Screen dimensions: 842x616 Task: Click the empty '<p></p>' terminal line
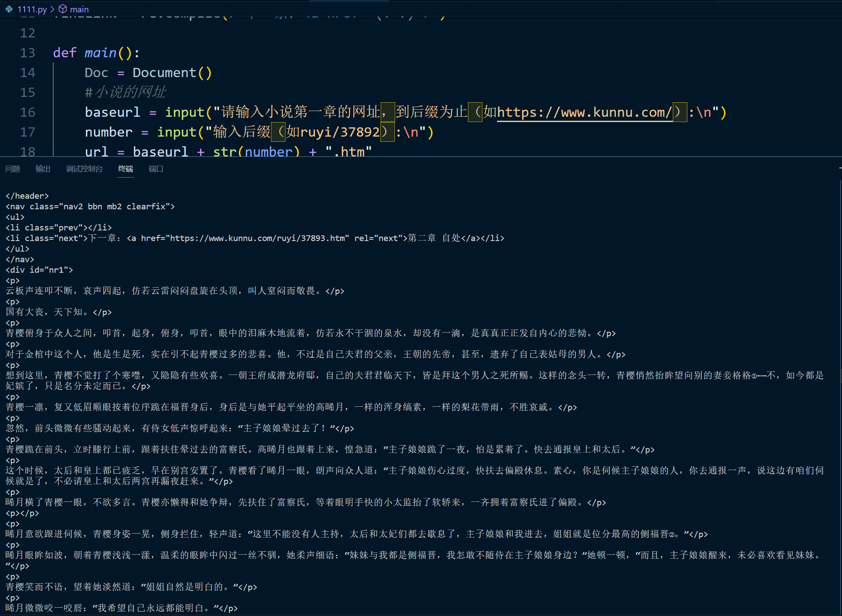pos(22,513)
